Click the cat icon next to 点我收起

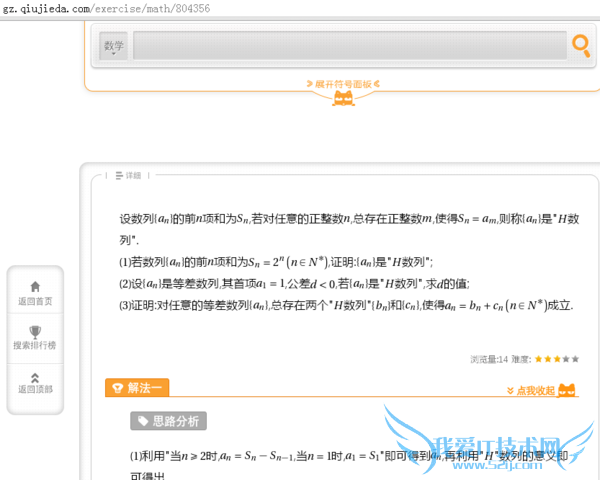tap(567, 390)
